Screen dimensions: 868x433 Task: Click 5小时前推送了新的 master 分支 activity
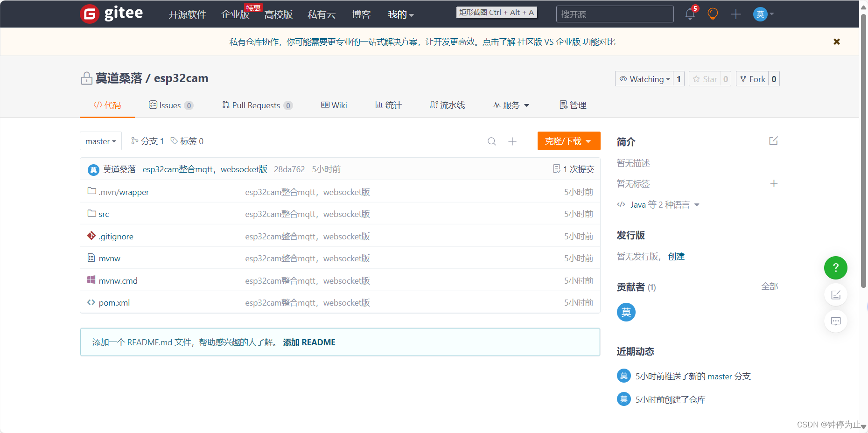point(693,376)
